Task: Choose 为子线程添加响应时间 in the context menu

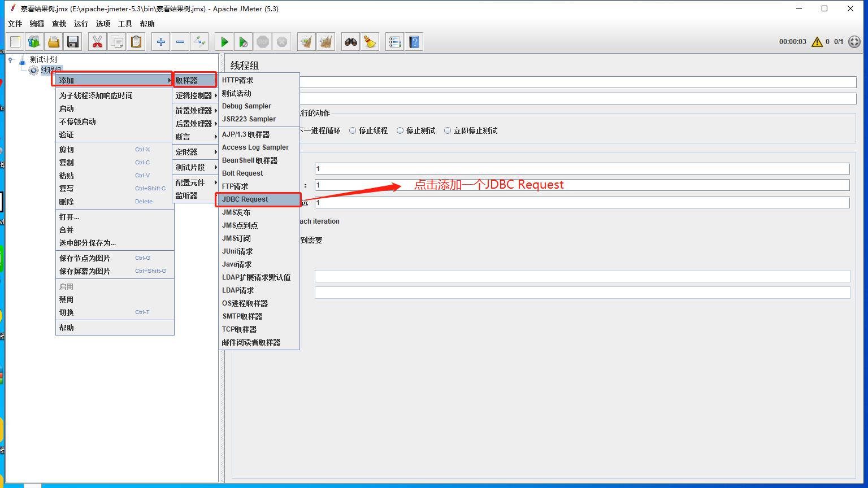Action: (x=115, y=95)
